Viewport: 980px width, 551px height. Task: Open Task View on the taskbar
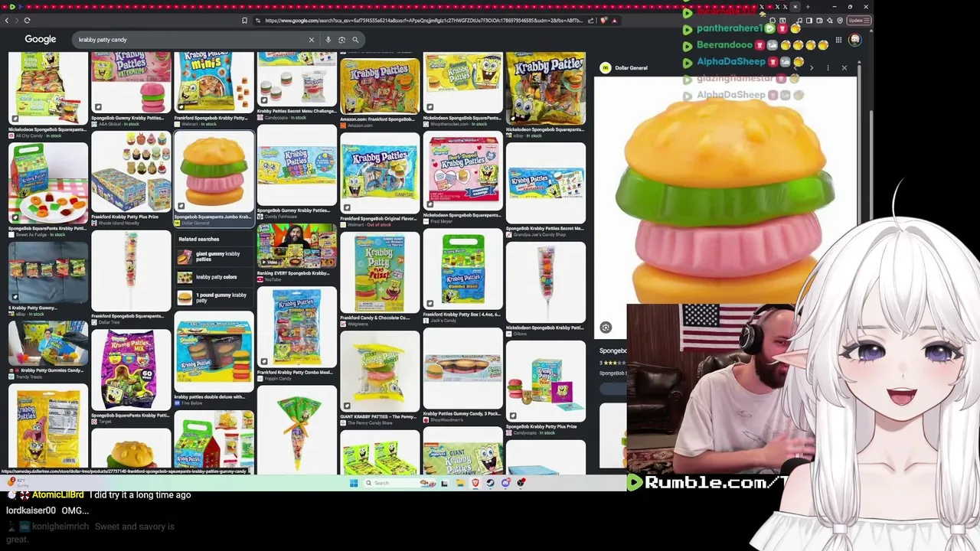pyautogui.click(x=444, y=483)
